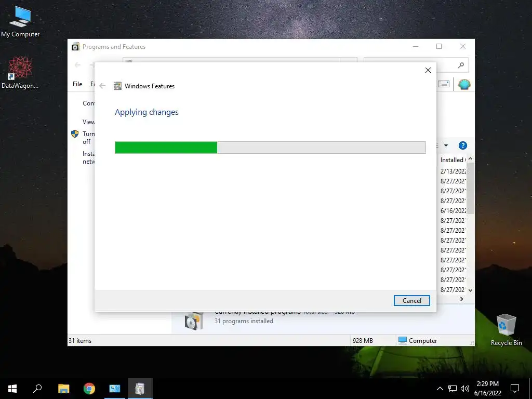Select the 2/13/2022 installed date row

(x=453, y=171)
